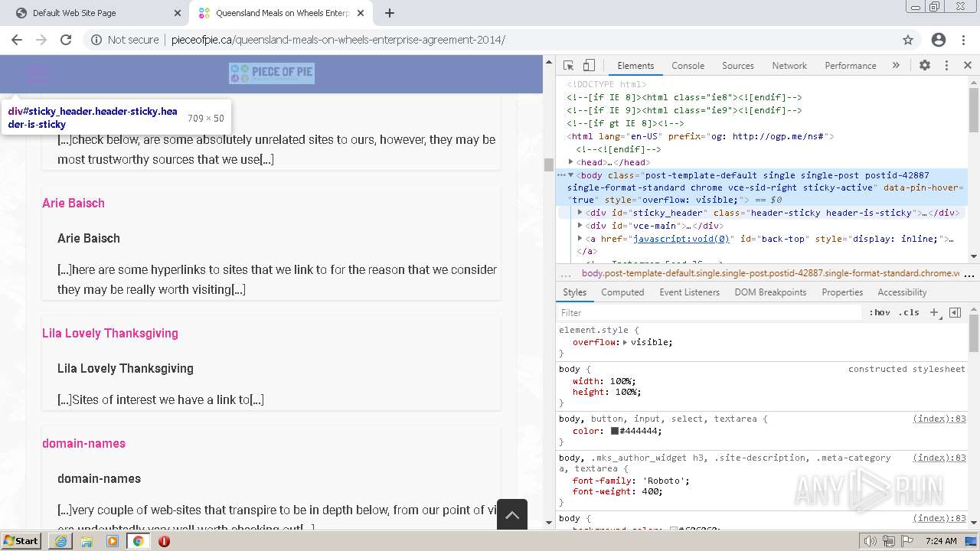Switch to the Sources tab
The image size is (980, 551).
coord(738,66)
